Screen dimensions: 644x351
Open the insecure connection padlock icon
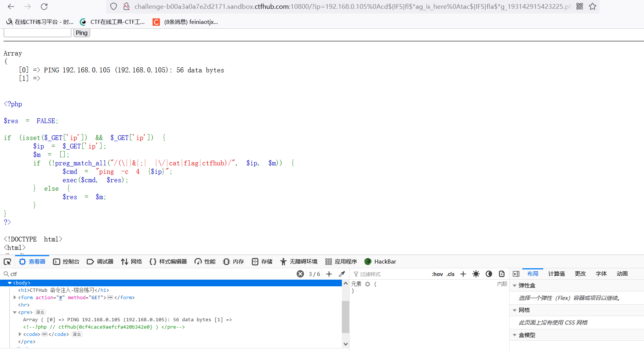click(126, 7)
